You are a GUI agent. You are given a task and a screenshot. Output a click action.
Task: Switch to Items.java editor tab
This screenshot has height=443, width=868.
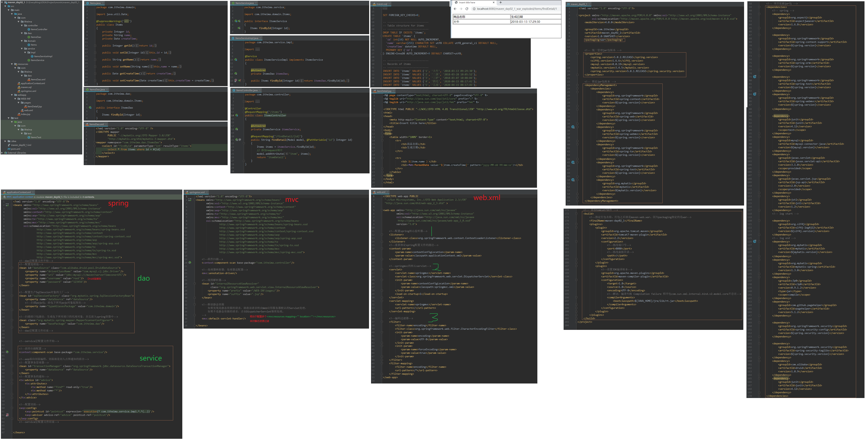point(94,3)
